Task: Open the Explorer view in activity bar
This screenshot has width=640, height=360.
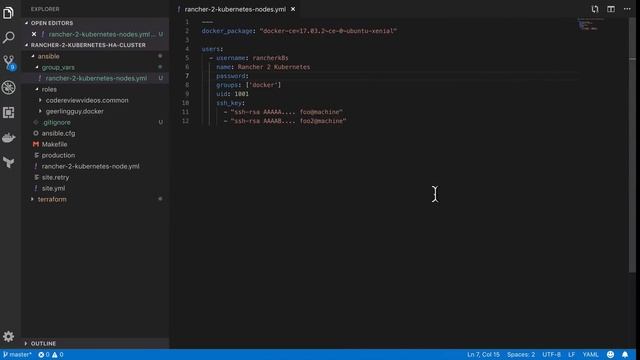Action: click(x=8, y=13)
